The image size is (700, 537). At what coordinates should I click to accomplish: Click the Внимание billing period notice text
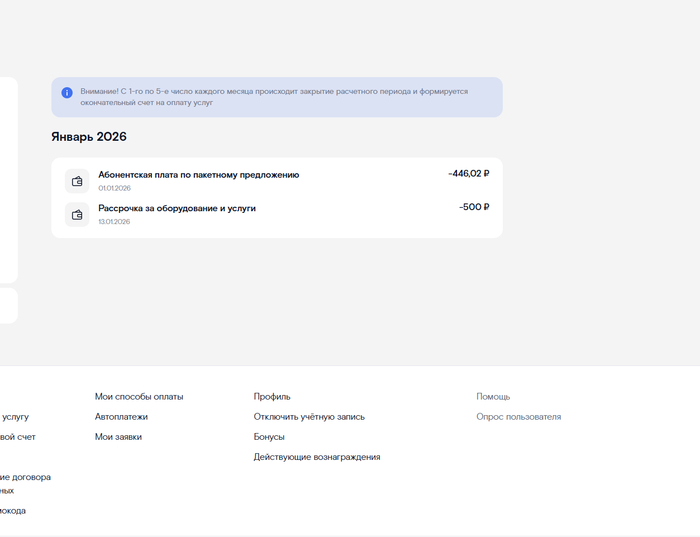click(274, 97)
